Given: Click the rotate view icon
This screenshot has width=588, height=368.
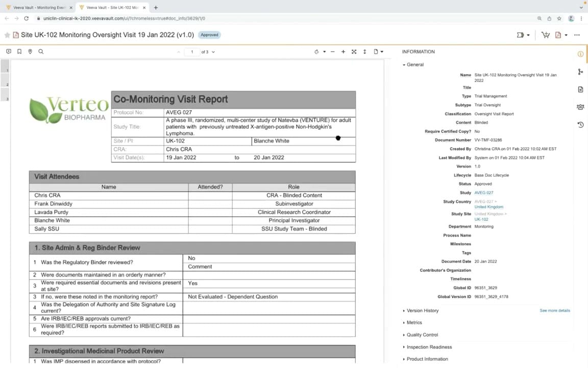Looking at the screenshot, I should 316,52.
